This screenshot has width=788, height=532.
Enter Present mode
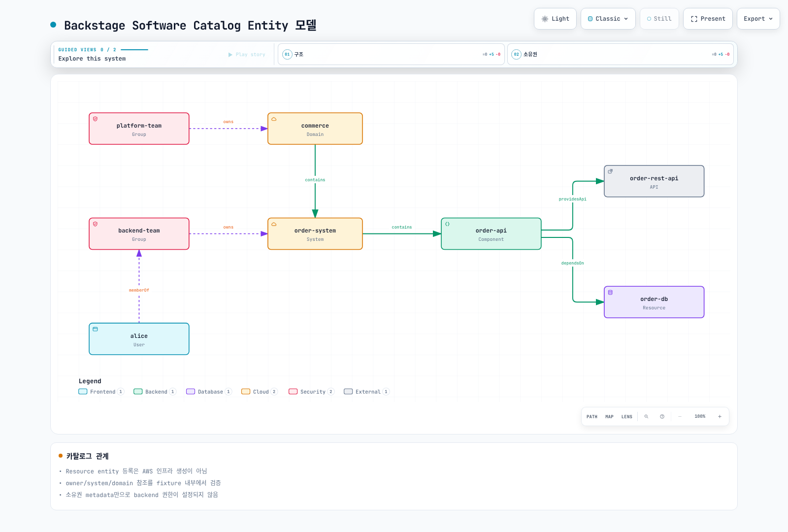click(708, 19)
